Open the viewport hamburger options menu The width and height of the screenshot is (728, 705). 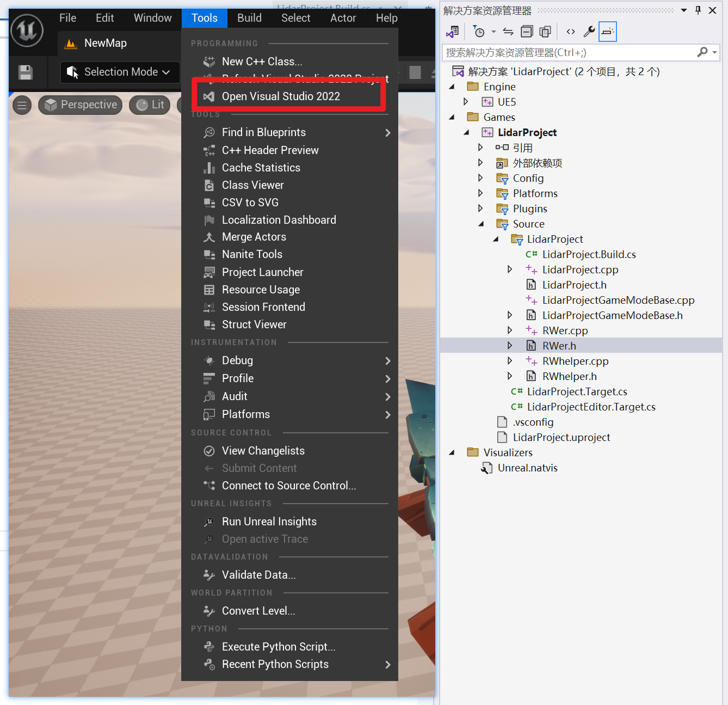click(22, 105)
